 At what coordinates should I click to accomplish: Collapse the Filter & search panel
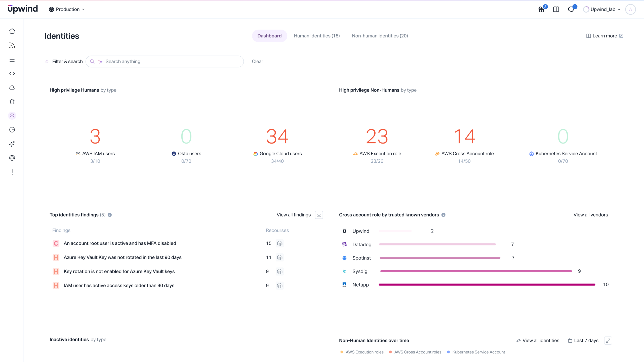(x=63, y=61)
